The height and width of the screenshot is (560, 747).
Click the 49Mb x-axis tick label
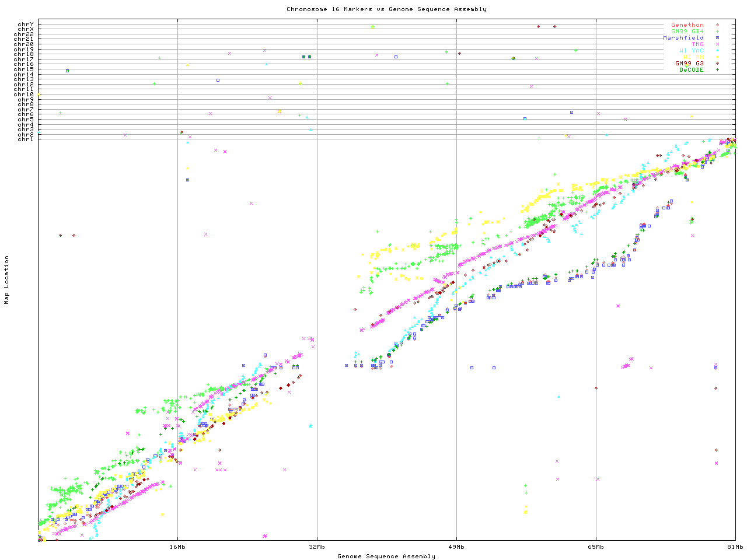pos(456,547)
